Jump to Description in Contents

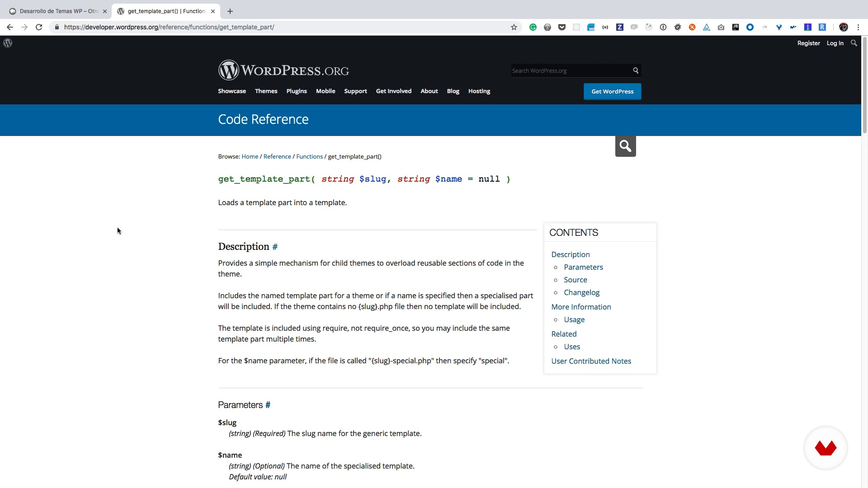coord(571,254)
